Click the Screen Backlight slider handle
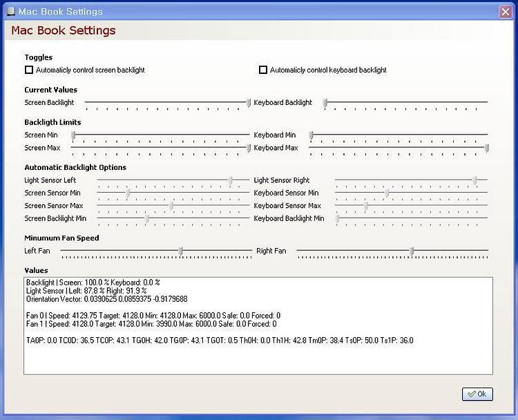Screen dimensions: 518x420 (249, 103)
